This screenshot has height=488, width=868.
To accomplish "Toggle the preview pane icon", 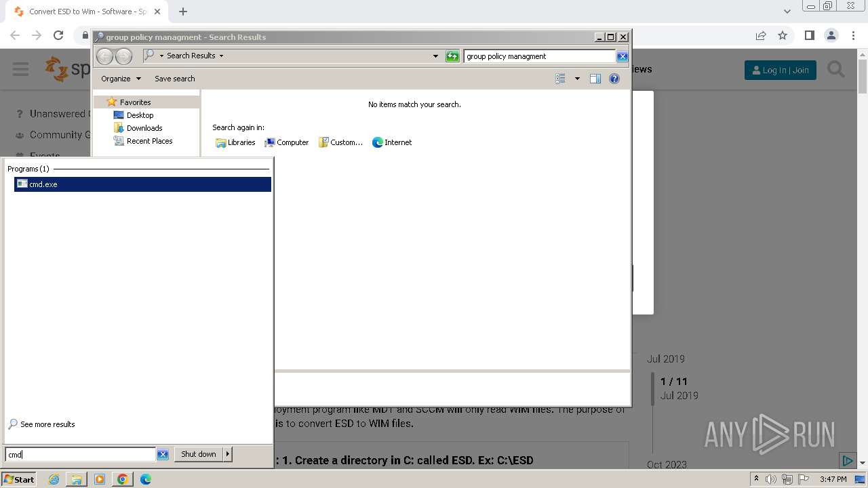I will click(595, 79).
